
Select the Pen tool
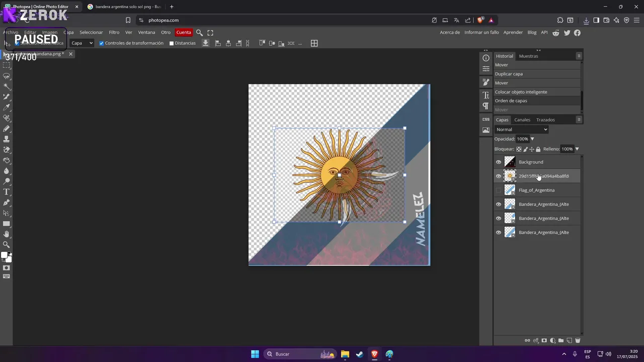point(7,203)
